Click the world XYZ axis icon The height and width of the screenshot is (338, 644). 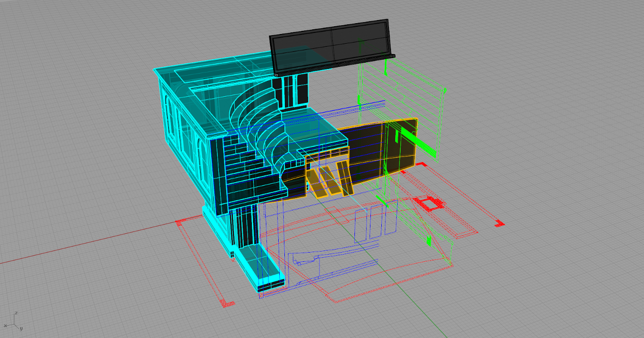click(13, 321)
